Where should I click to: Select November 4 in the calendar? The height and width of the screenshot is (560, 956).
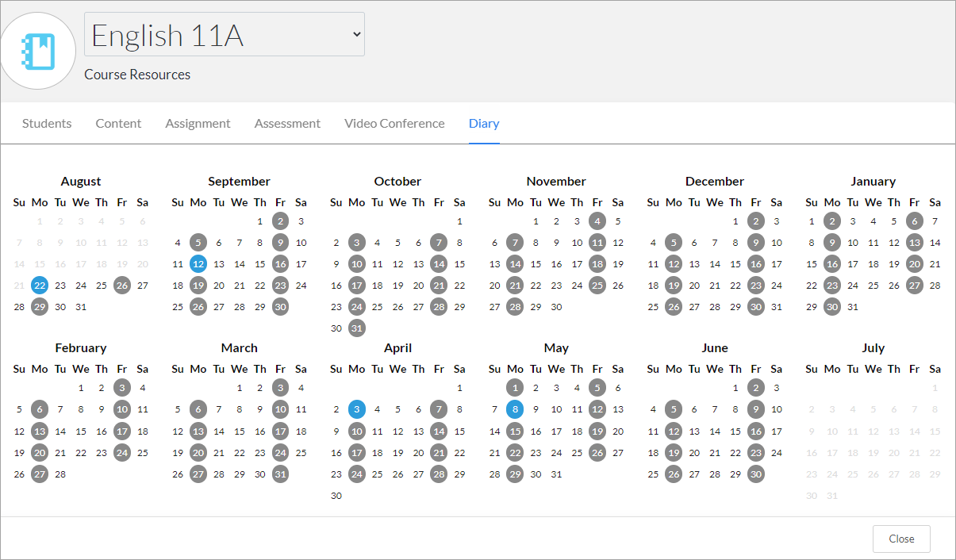(598, 221)
